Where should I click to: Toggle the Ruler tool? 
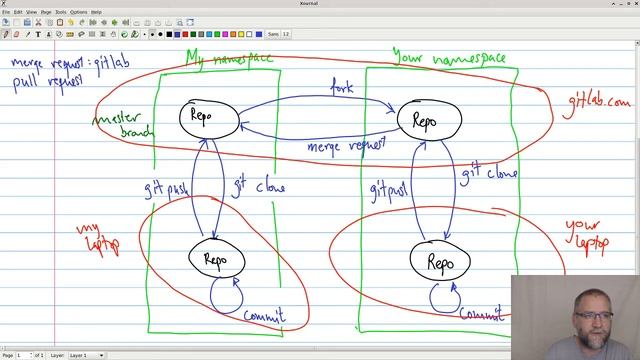[x=70, y=34]
